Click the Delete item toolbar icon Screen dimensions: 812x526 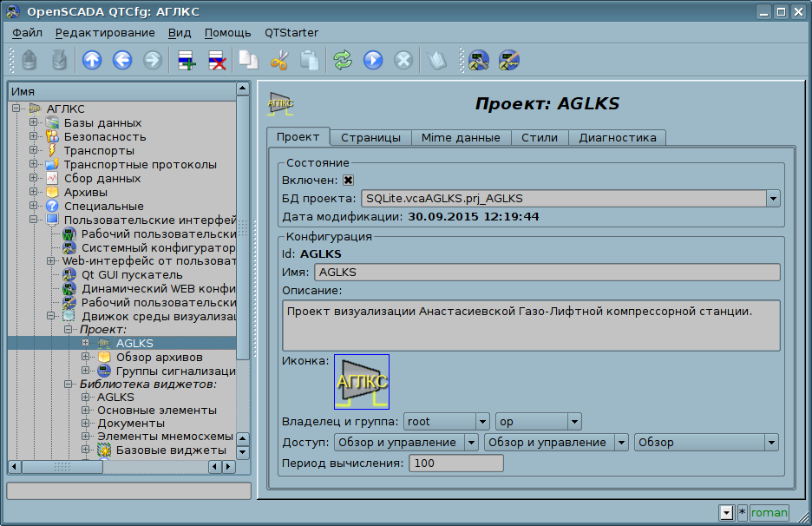tap(217, 60)
